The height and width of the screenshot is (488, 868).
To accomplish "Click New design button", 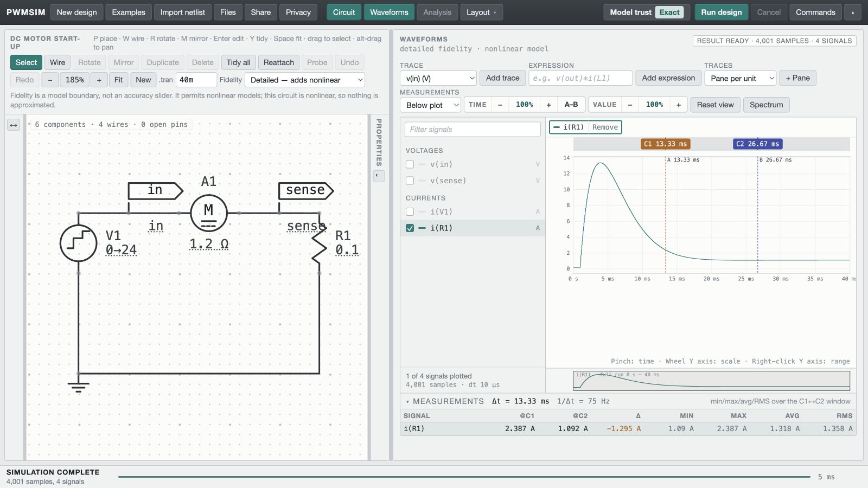I will click(x=76, y=12).
